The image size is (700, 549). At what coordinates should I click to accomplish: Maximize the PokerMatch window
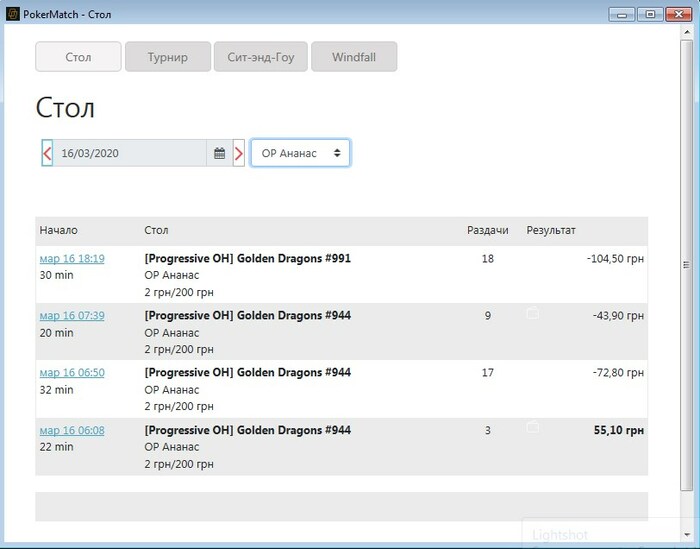pyautogui.click(x=650, y=14)
